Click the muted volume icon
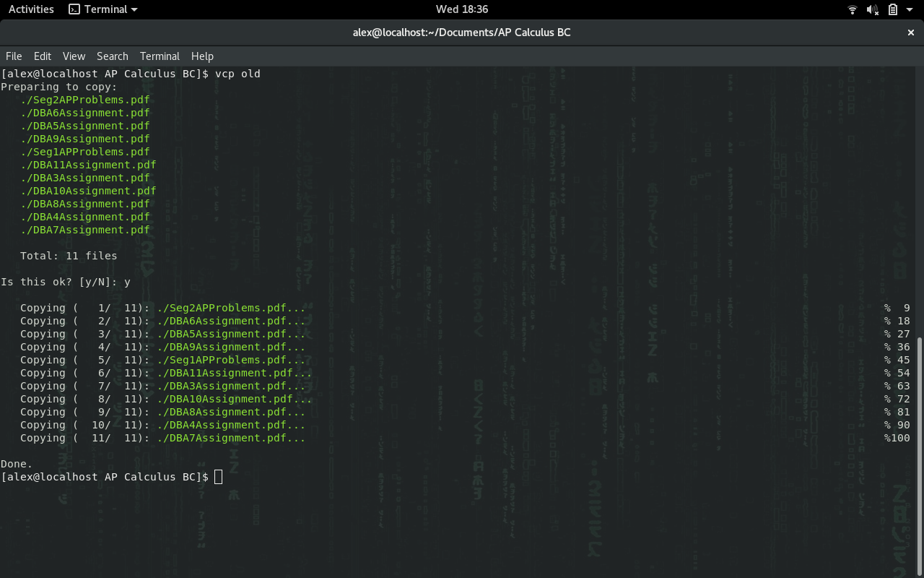Viewport: 924px width, 578px height. [873, 9]
